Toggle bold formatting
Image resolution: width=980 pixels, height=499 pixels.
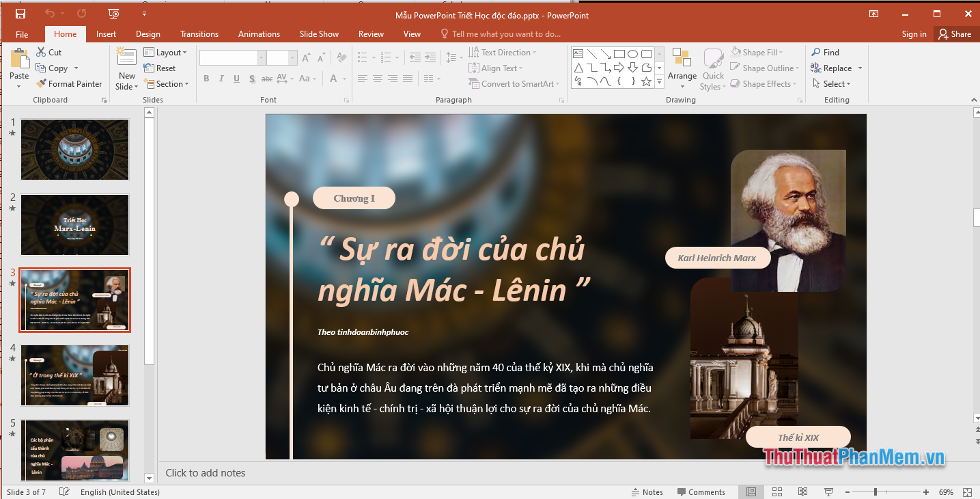pos(206,78)
